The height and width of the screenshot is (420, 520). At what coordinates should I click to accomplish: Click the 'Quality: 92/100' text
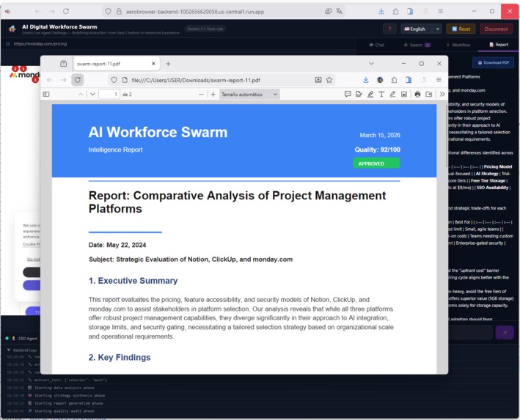378,150
